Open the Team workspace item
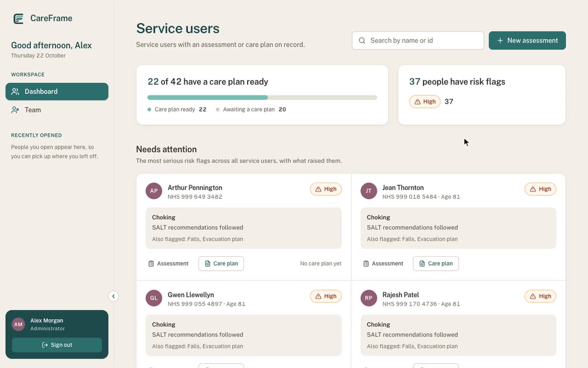Screen dimensions: 588x368 [x=57, y=110]
